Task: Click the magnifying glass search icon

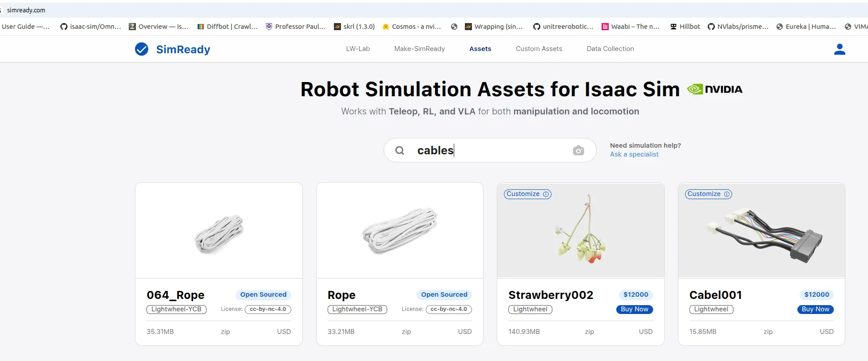Action: pos(400,151)
